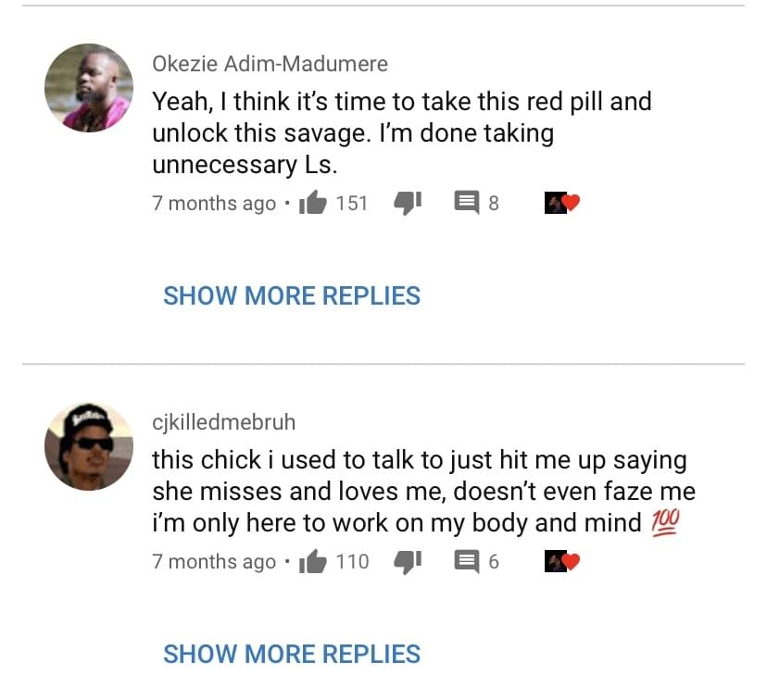Like cjkilledmebruh's comment with thumbs up
Viewport: 767px width, 700px height.
click(312, 561)
